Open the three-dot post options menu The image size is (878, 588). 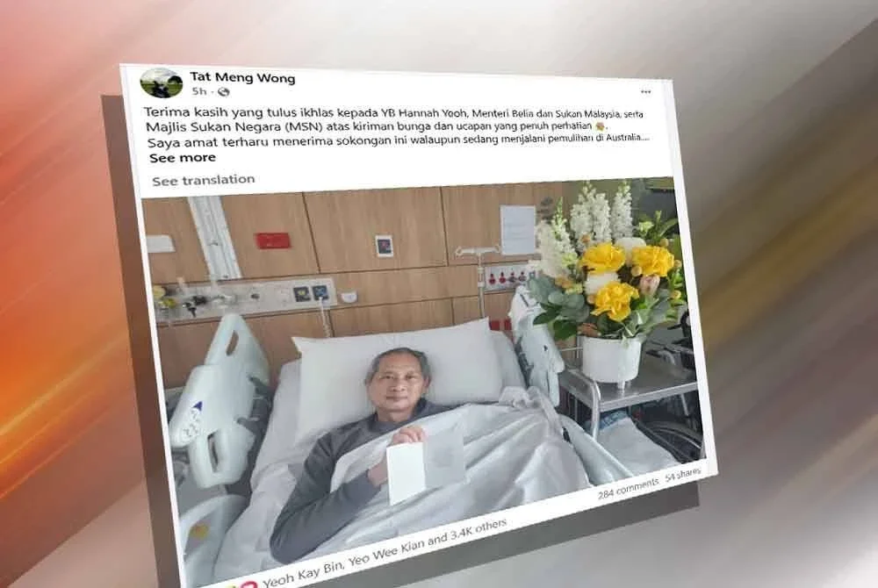[x=645, y=91]
